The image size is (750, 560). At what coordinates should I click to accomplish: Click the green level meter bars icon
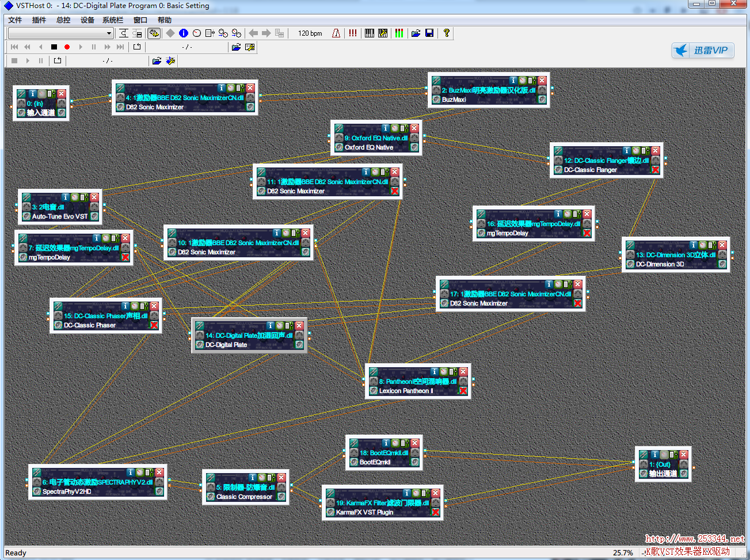[399, 33]
